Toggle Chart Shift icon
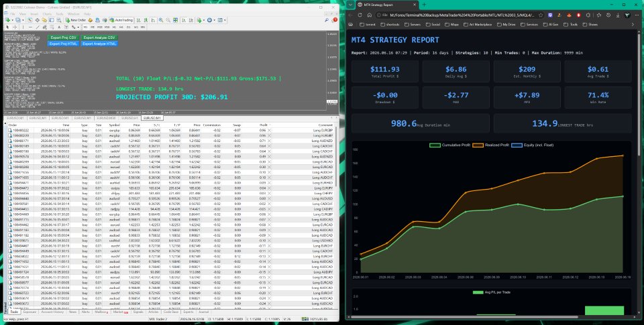The width and height of the screenshot is (644, 325). pos(191,20)
